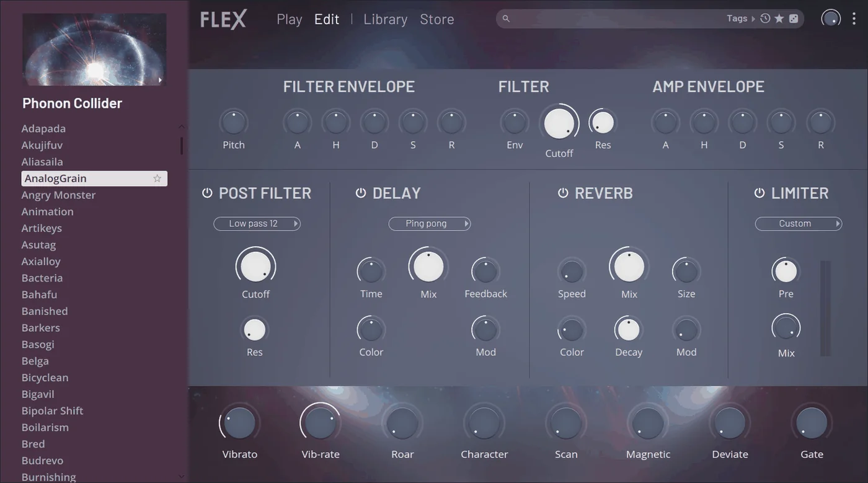Toggle the Reverb power button

pyautogui.click(x=563, y=193)
